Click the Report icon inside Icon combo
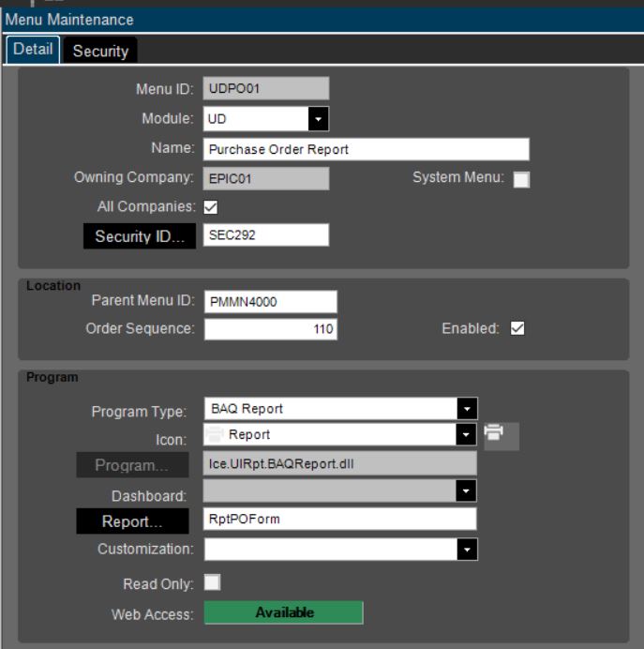 click(215, 434)
